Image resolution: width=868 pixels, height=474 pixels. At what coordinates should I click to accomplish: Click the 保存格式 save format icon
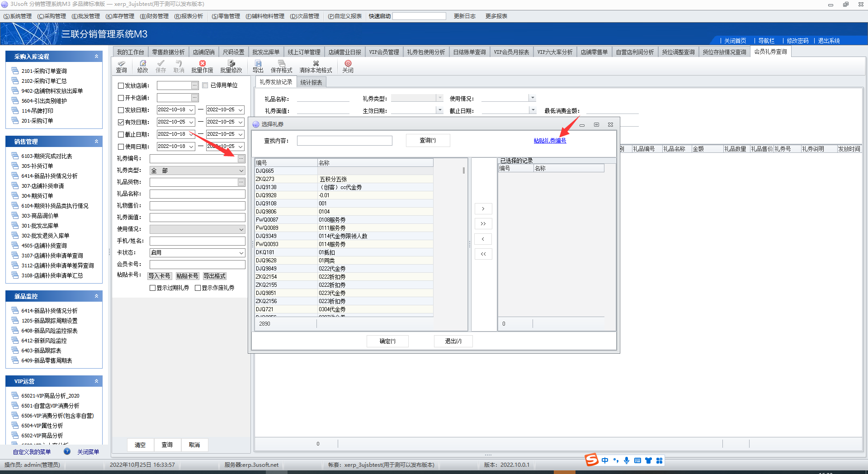(281, 66)
